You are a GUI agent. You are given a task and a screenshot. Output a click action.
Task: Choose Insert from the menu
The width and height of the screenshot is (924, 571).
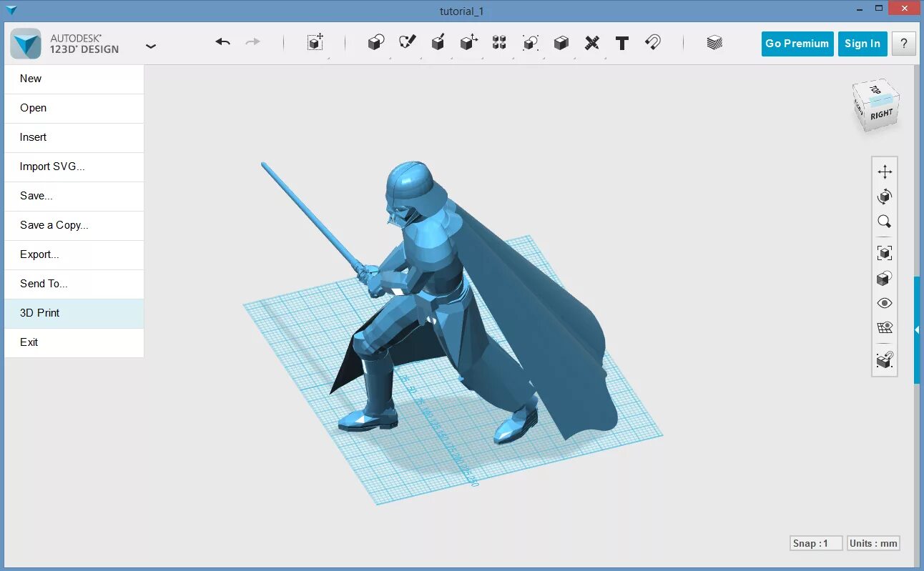[x=74, y=138]
